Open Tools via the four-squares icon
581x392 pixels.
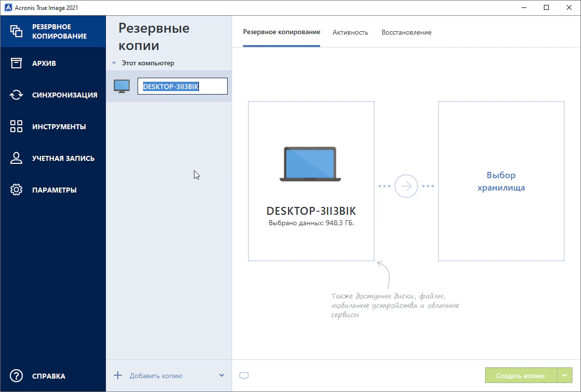(x=16, y=126)
